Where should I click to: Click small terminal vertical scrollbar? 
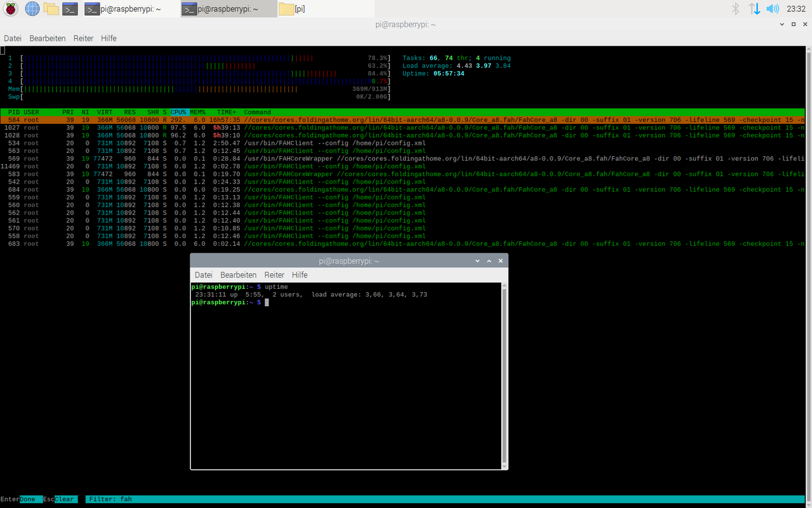pos(504,376)
